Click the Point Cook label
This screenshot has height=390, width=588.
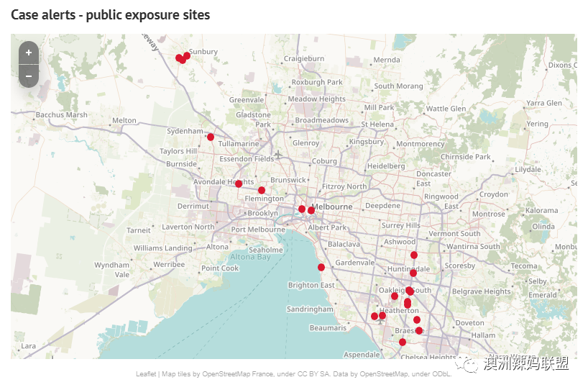click(220, 268)
